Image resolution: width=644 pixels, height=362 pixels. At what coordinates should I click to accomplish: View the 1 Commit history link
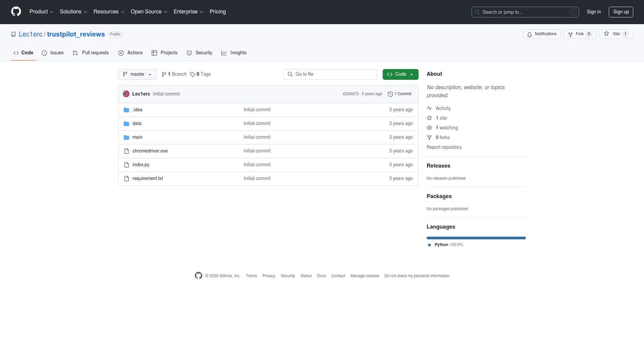[x=399, y=94]
